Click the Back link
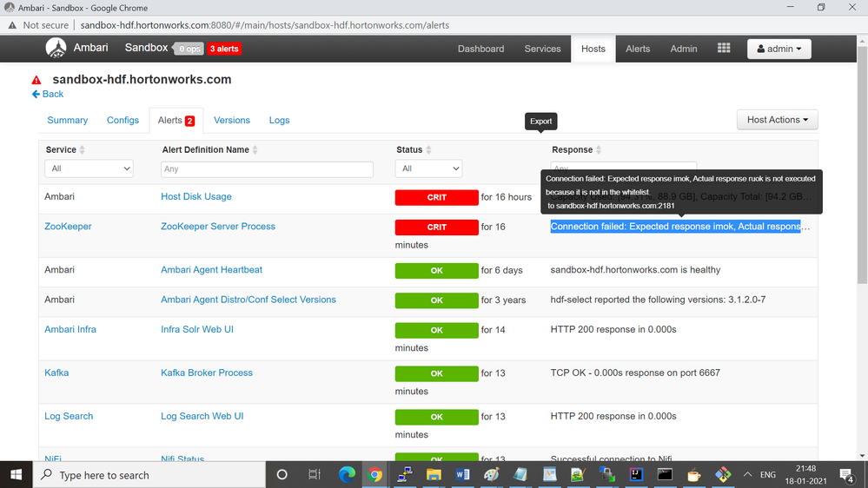This screenshot has width=868, height=488. [48, 94]
